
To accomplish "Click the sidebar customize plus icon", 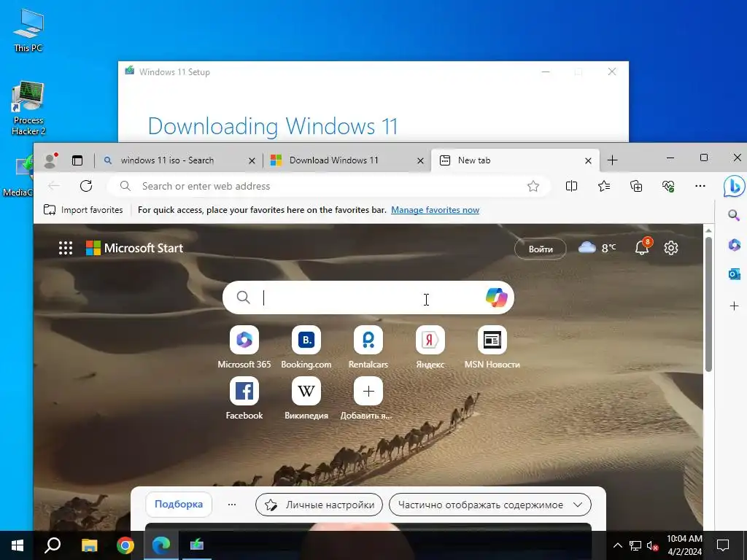I will (x=734, y=306).
